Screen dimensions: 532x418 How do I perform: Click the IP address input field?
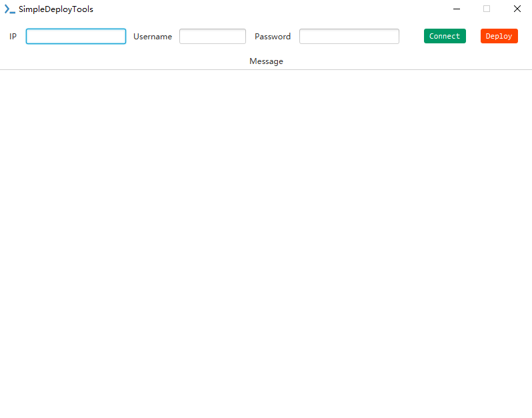[x=76, y=36]
